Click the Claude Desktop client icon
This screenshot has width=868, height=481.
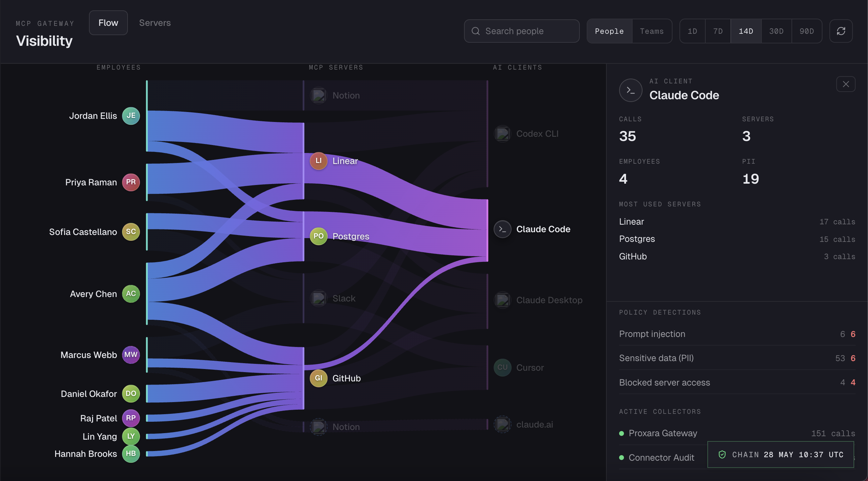(x=503, y=300)
